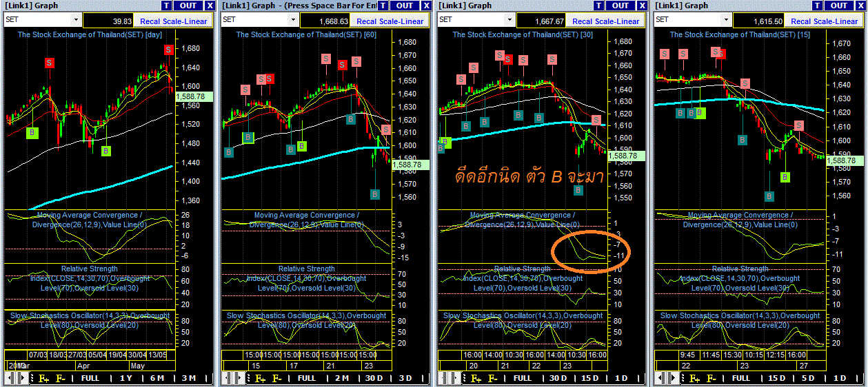Select the 1 D range in the 30-minute chart
Viewport: 868px width, 387px height.
tap(621, 378)
